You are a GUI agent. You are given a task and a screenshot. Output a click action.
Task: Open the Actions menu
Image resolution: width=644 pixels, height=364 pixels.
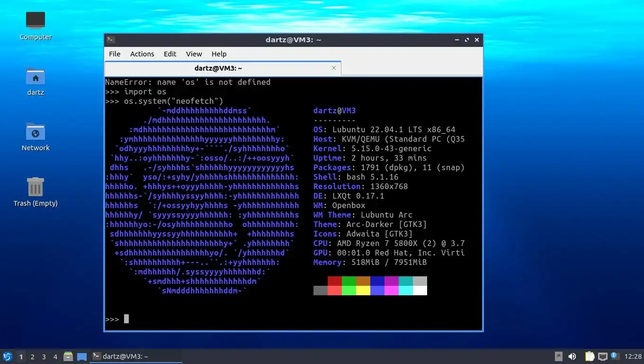[142, 54]
